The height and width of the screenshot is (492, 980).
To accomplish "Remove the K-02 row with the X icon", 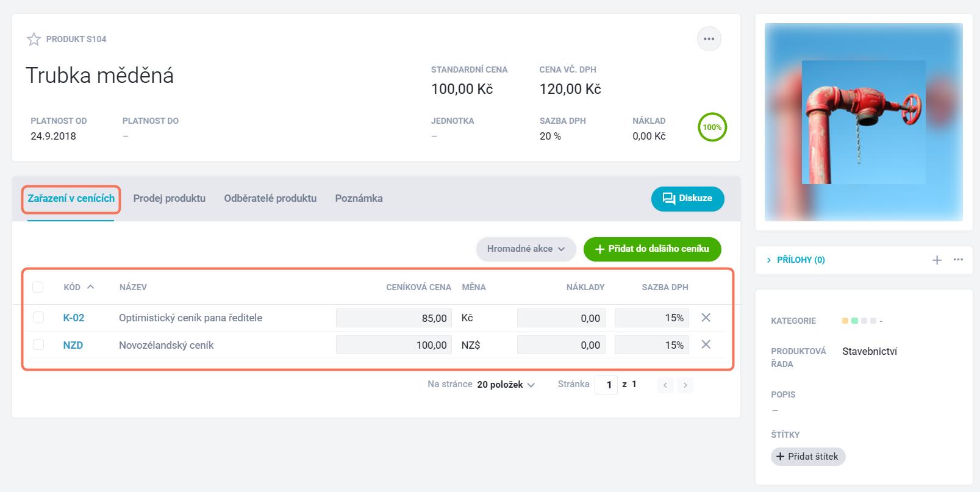I will click(706, 318).
